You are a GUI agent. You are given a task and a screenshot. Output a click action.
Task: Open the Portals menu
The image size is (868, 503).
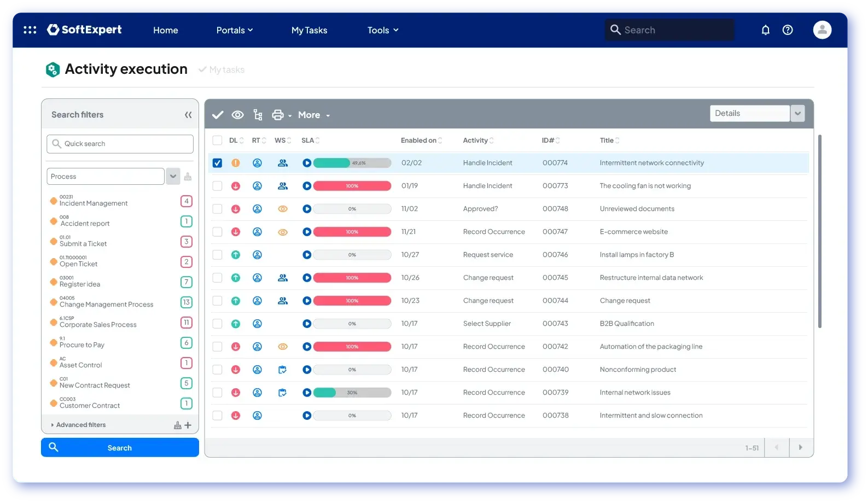(234, 30)
